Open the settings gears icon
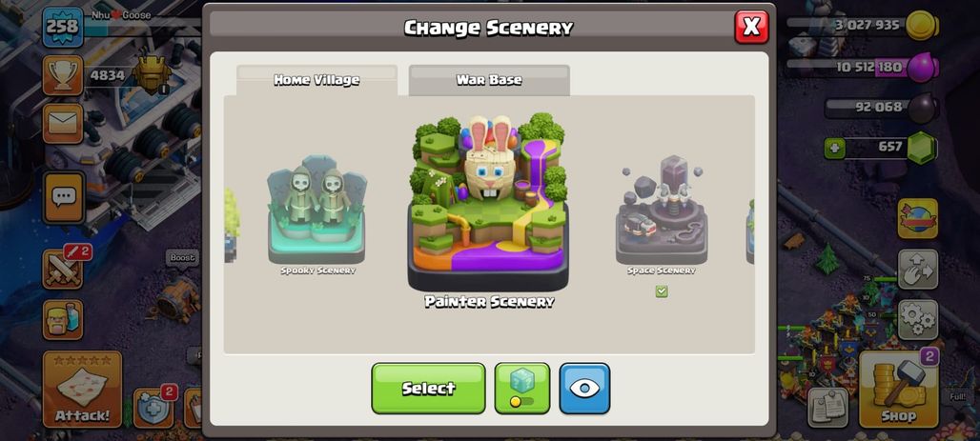The height and width of the screenshot is (441, 980). (x=918, y=319)
